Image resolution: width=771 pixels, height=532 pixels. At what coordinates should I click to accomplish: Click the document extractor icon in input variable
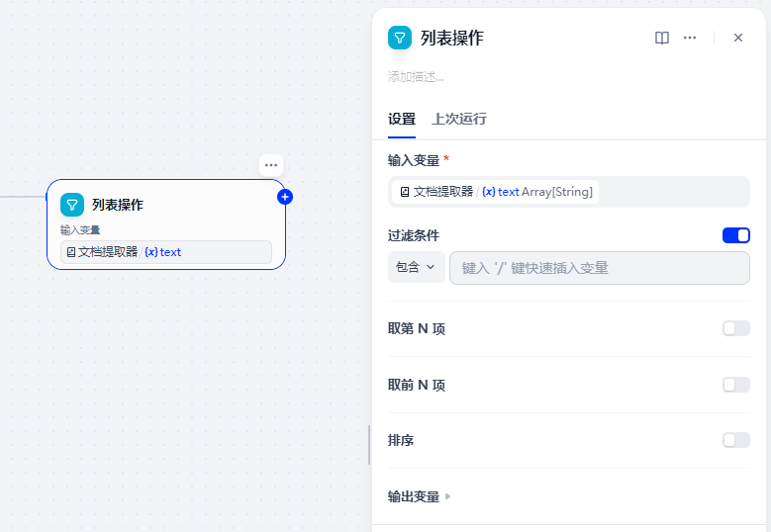tap(404, 192)
